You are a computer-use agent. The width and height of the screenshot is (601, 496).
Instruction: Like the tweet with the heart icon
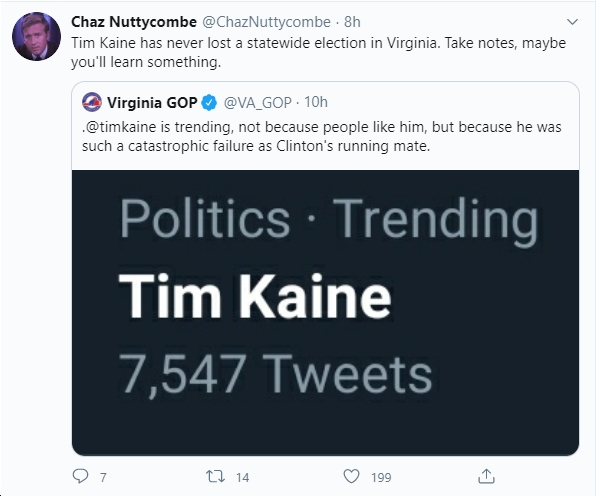tap(351, 476)
